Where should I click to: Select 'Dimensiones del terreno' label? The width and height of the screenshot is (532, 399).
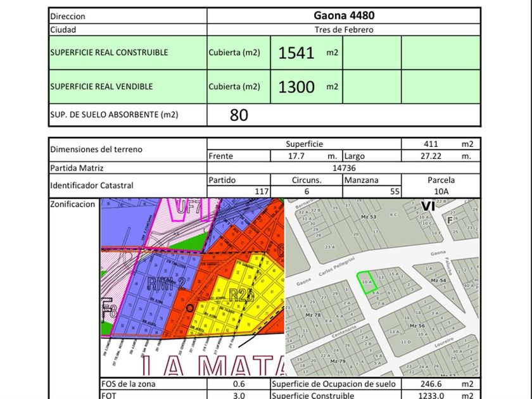(x=96, y=149)
